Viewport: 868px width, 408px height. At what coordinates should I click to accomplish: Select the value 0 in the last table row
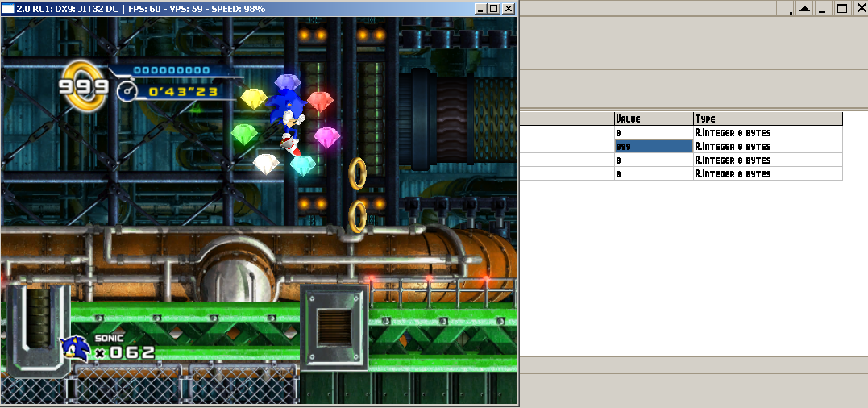pyautogui.click(x=654, y=174)
